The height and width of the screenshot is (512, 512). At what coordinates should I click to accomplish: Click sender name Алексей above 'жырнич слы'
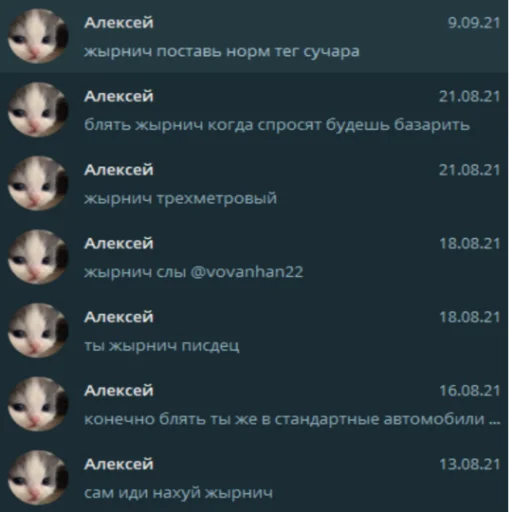click(119, 244)
